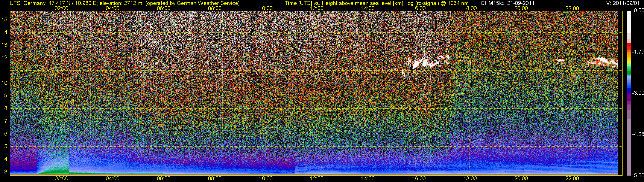Click the height axis label '15.'
This screenshot has height=182, width=644.
5,19
